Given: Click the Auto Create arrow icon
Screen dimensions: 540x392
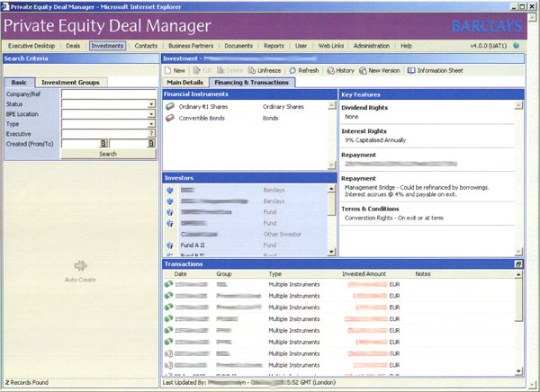Looking at the screenshot, I should pyautogui.click(x=81, y=266).
